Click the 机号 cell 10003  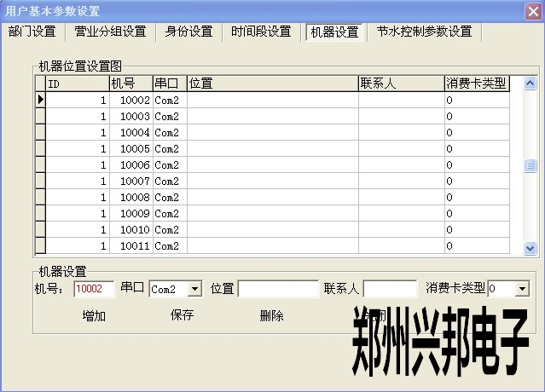(x=131, y=116)
